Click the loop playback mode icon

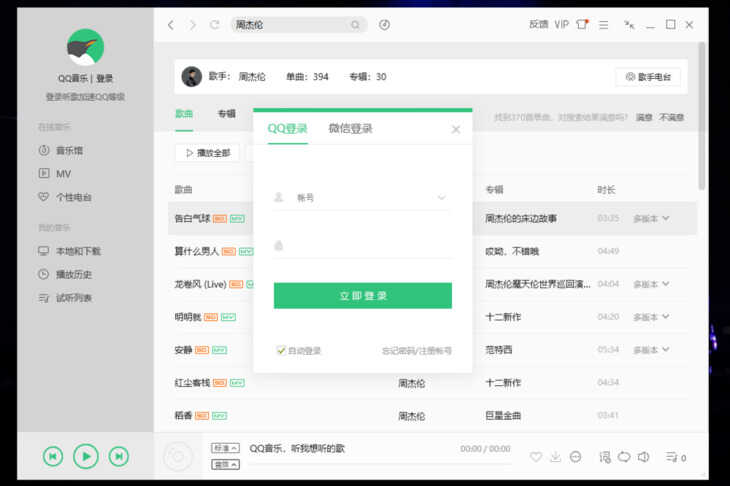point(624,457)
